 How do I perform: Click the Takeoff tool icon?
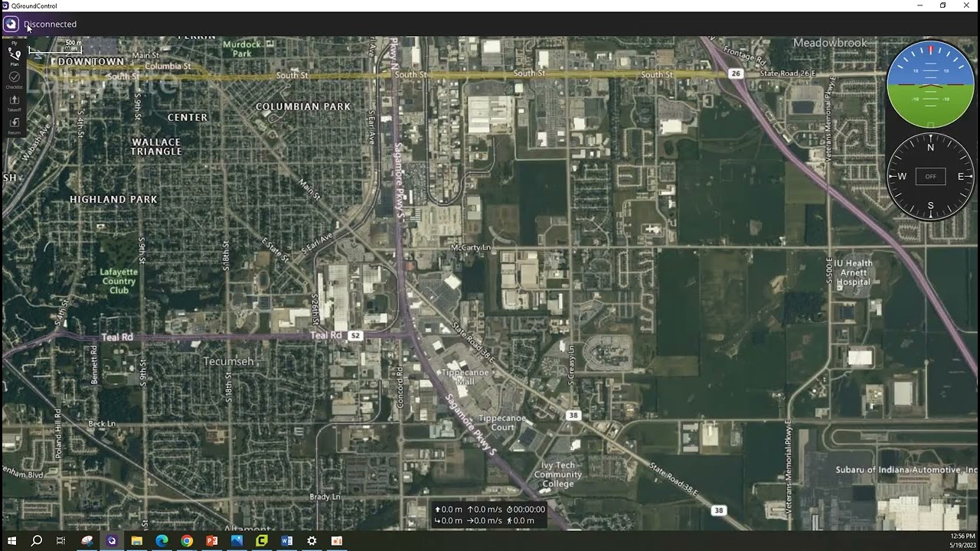(15, 103)
